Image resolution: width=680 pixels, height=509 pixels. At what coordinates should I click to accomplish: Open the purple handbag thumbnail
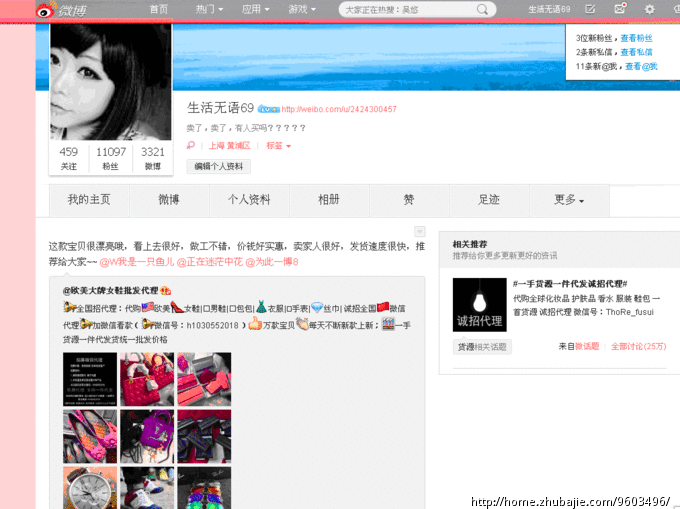pos(147,437)
